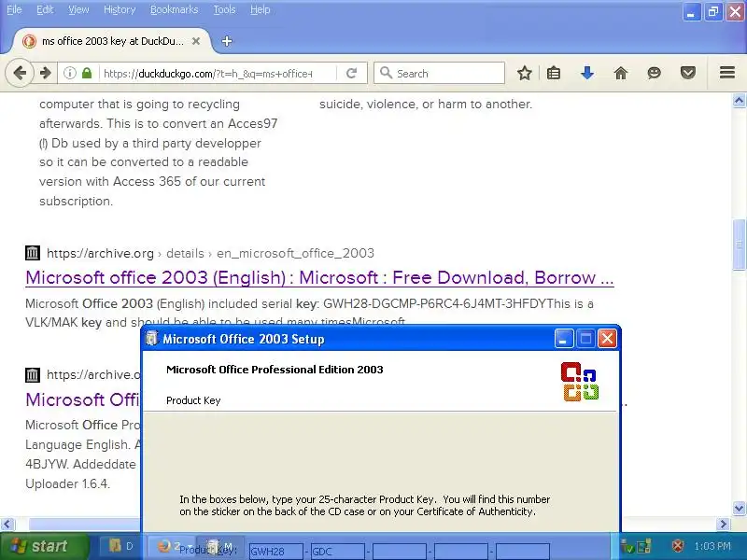Restore down the Firefox browser window
The height and width of the screenshot is (560, 747).
[712, 12]
